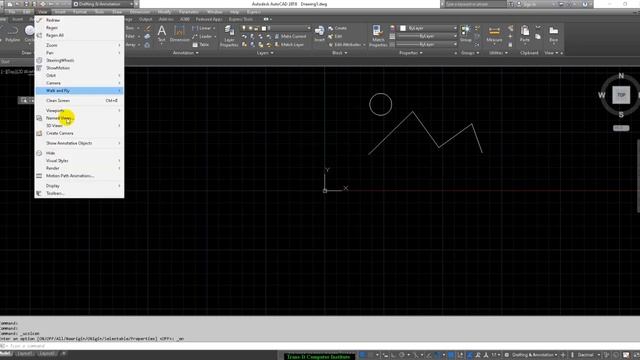The height and width of the screenshot is (360, 640).
Task: Open Visual Styles submenu
Action: [x=80, y=161]
